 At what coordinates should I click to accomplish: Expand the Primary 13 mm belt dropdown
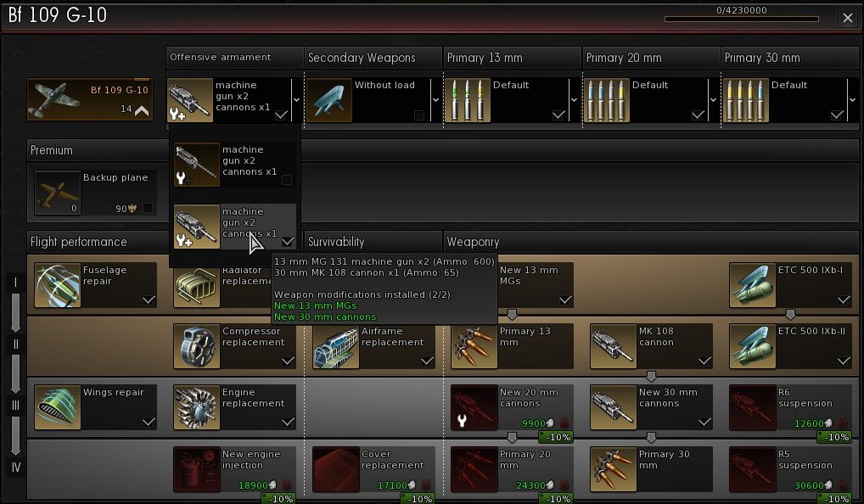point(575,100)
